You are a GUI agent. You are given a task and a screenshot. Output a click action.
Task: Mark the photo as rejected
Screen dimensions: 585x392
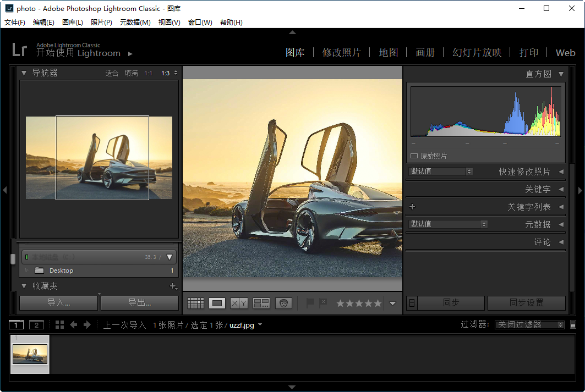click(x=323, y=302)
